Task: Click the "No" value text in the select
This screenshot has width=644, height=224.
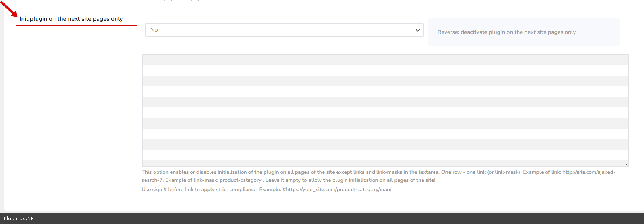Action: [x=154, y=30]
